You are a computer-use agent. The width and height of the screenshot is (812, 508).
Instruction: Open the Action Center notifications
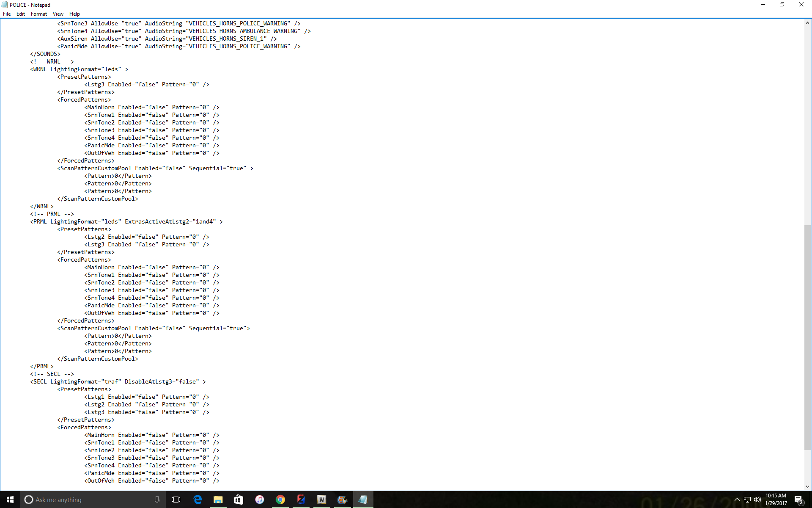click(x=799, y=500)
